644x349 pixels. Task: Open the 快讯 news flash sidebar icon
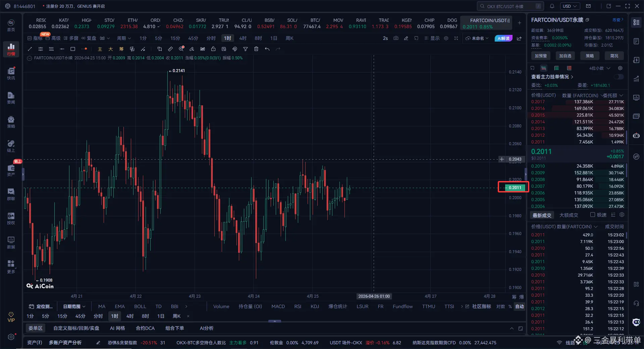coord(11,73)
